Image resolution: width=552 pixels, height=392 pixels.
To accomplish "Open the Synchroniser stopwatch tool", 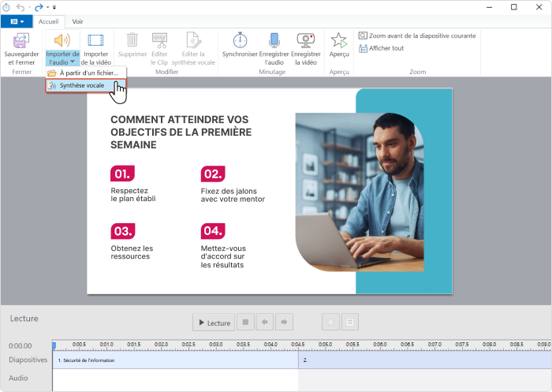I will point(241,40).
